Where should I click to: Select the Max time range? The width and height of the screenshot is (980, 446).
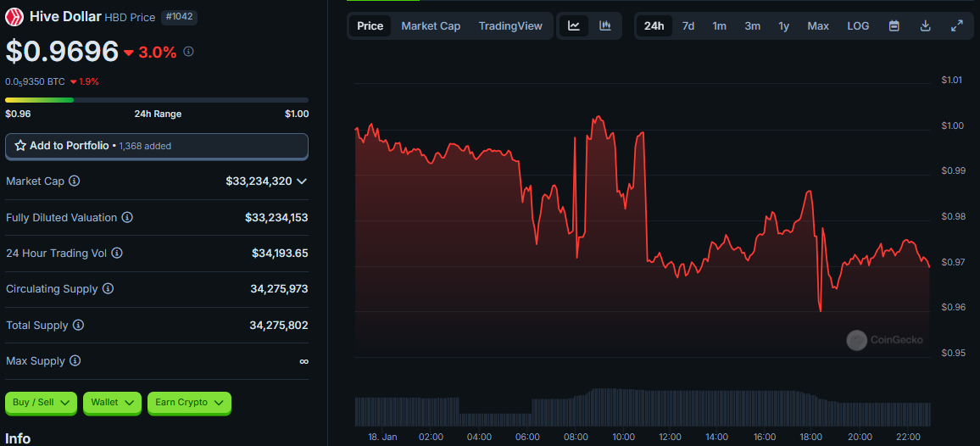(x=818, y=26)
